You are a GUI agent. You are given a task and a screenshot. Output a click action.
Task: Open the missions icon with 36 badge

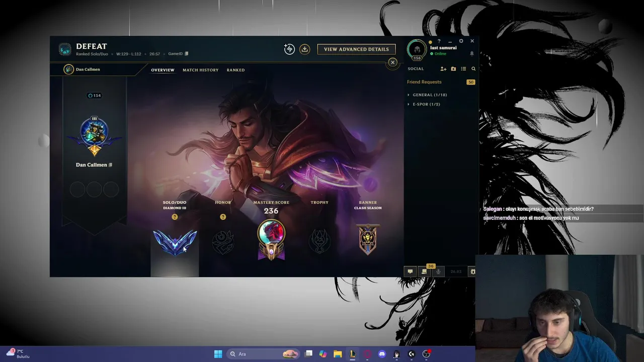pos(424,271)
